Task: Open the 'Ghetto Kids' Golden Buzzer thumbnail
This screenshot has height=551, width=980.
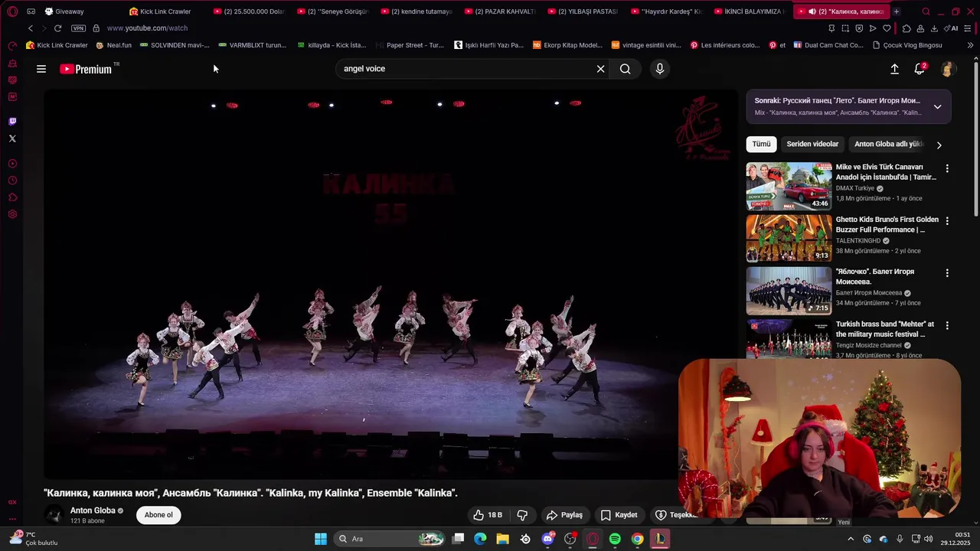Action: pyautogui.click(x=789, y=238)
